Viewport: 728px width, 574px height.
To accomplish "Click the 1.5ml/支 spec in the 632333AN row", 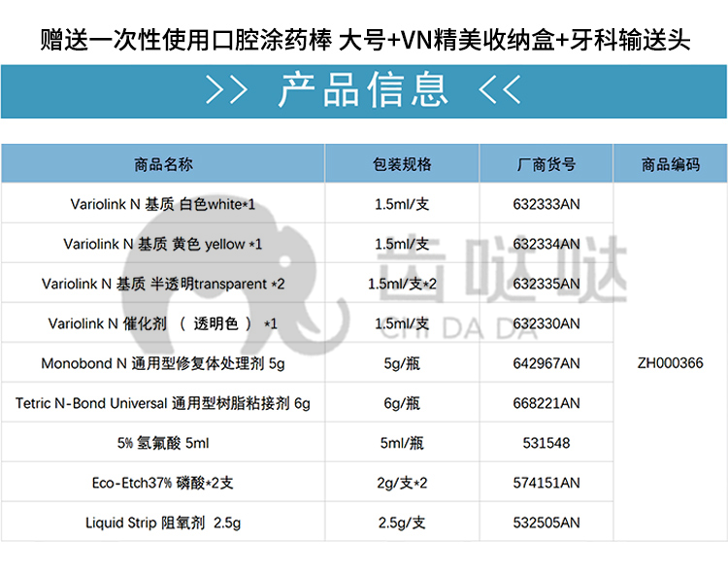I will (x=402, y=204).
